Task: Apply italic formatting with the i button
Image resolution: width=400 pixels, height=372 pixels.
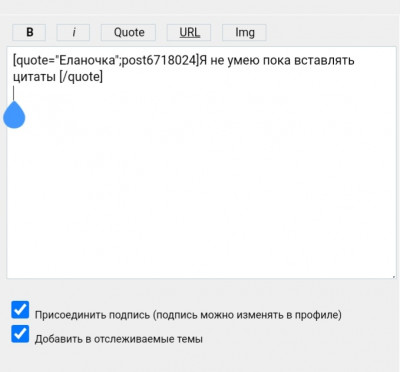Action: 73,33
